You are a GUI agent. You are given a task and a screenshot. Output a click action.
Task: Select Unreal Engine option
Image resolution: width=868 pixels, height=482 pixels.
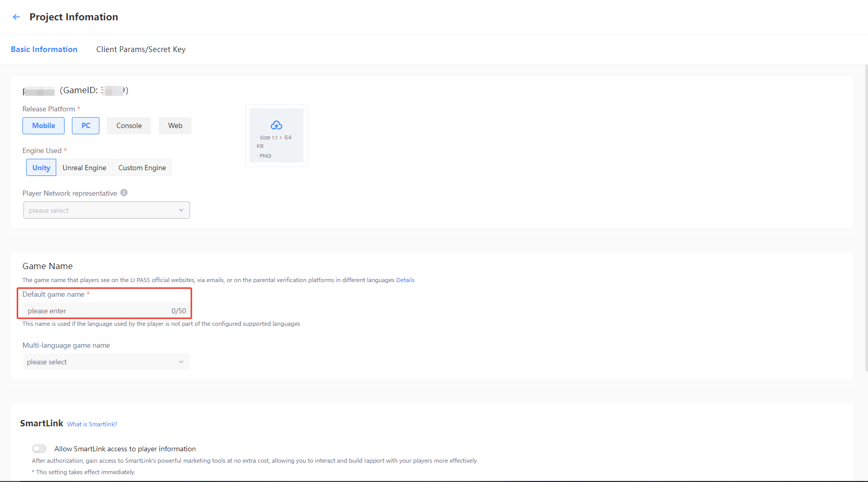pyautogui.click(x=84, y=168)
